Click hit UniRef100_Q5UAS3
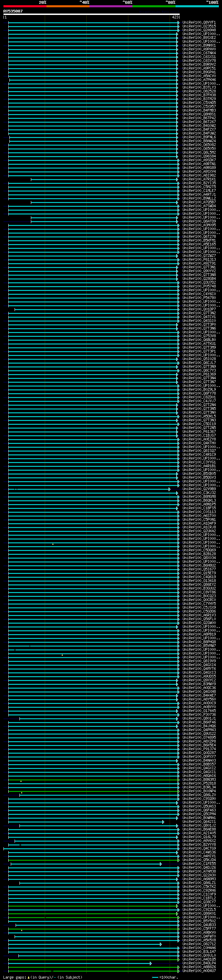The height and width of the screenshot is (980, 222). [x=199, y=806]
